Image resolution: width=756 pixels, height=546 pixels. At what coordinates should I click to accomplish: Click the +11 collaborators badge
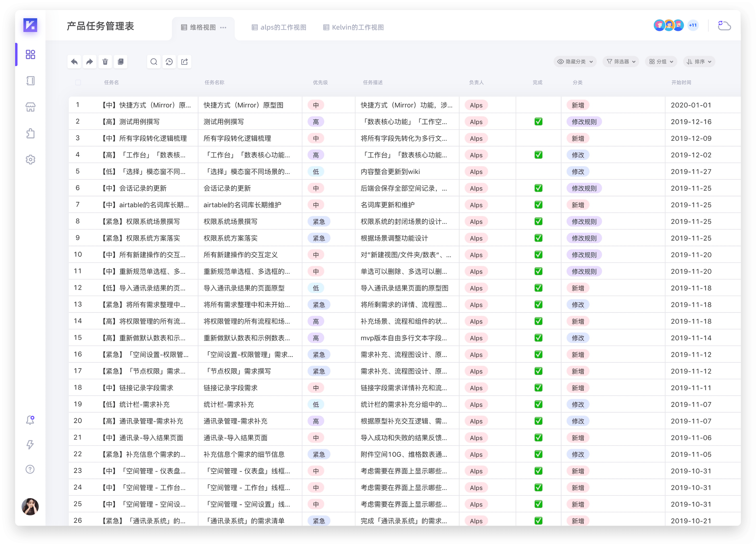(x=693, y=25)
